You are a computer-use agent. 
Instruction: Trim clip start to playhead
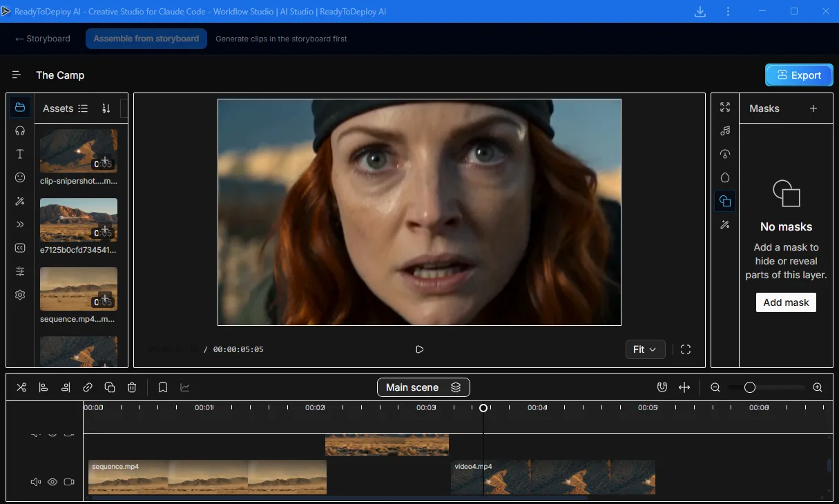(44, 387)
